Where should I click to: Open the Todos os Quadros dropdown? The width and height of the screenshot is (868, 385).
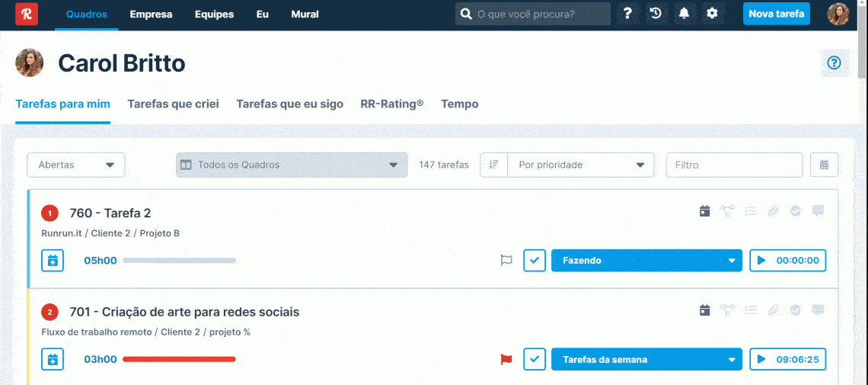pos(292,165)
